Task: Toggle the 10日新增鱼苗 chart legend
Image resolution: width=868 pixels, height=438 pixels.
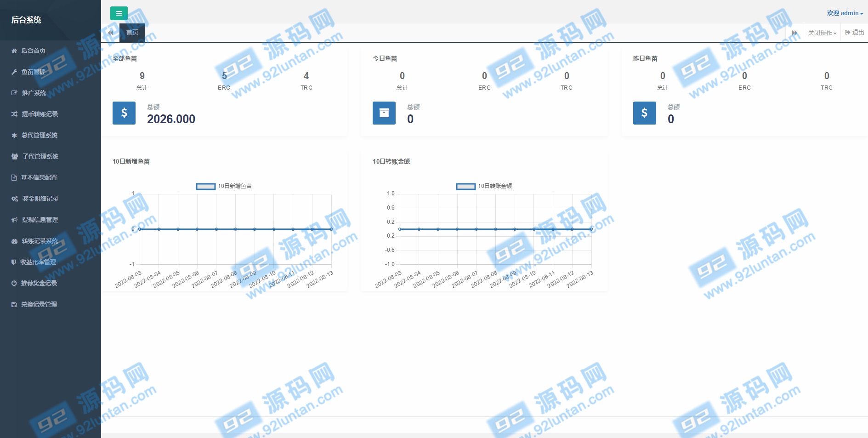Action: tap(224, 186)
